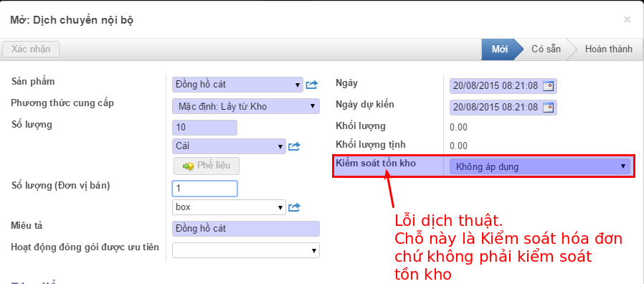644x284 pixels.
Task: Open the Cái unit of measure dropdown
Action: (x=229, y=146)
